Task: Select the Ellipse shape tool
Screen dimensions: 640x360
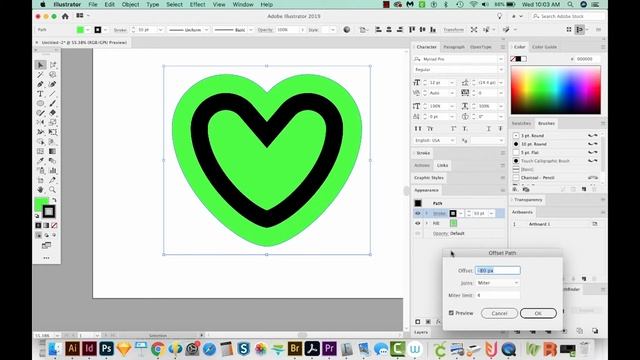Action: [x=40, y=103]
